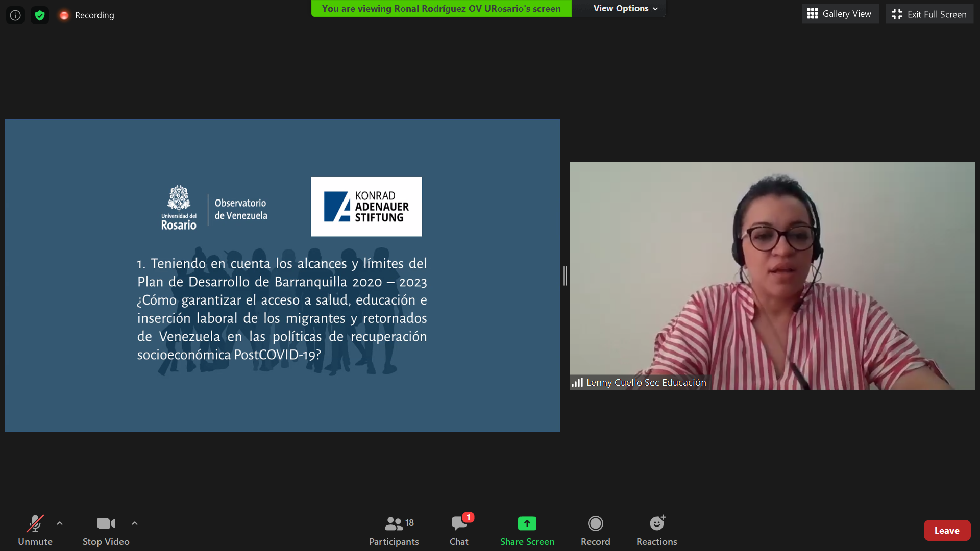Exit Full Screen mode

point(929,14)
